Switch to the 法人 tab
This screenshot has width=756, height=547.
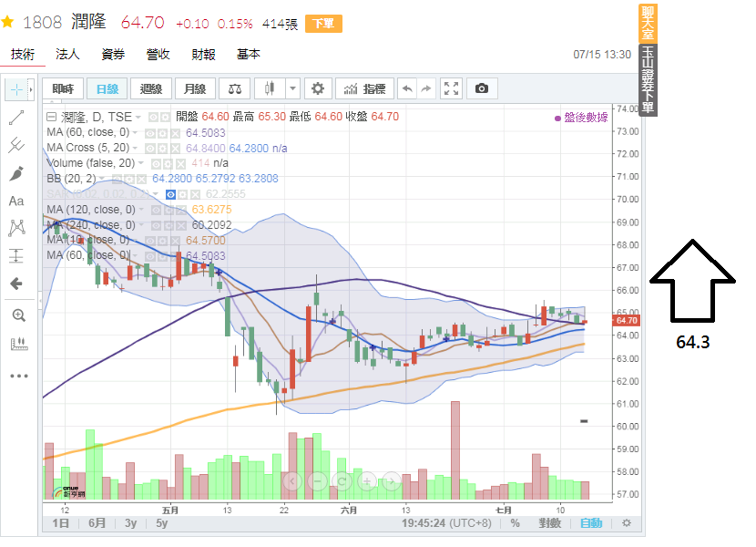[x=67, y=55]
